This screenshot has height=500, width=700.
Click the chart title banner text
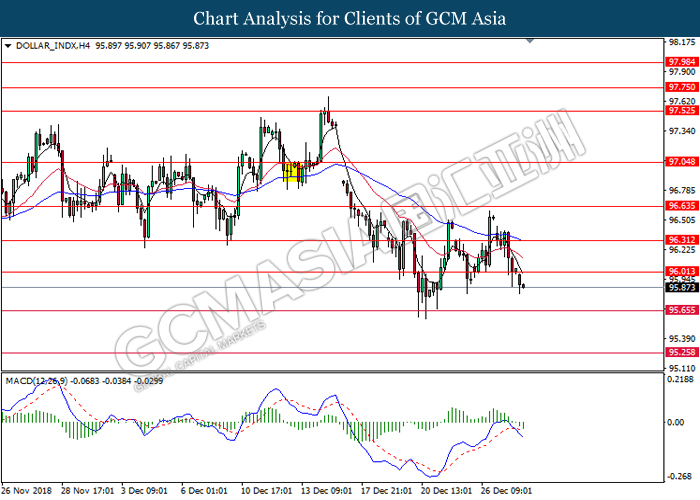coord(350,18)
